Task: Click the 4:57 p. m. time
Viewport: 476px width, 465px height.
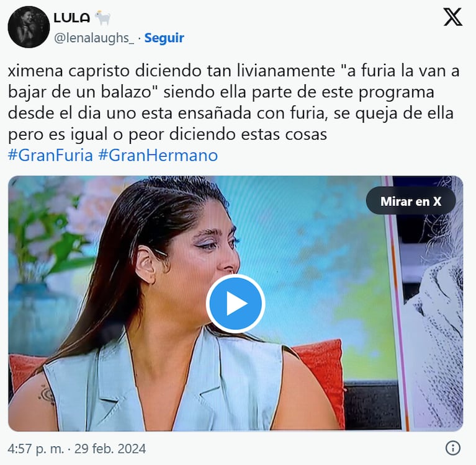Action: 36,449
